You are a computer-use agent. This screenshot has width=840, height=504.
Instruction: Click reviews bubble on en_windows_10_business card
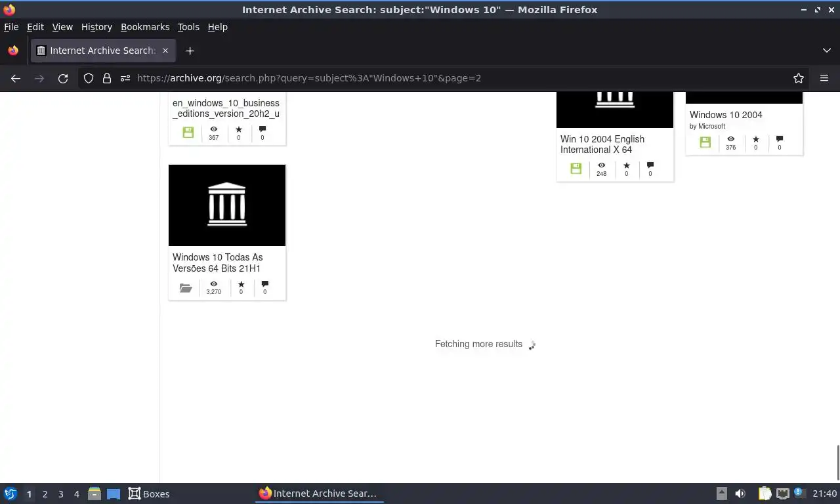pos(262,129)
